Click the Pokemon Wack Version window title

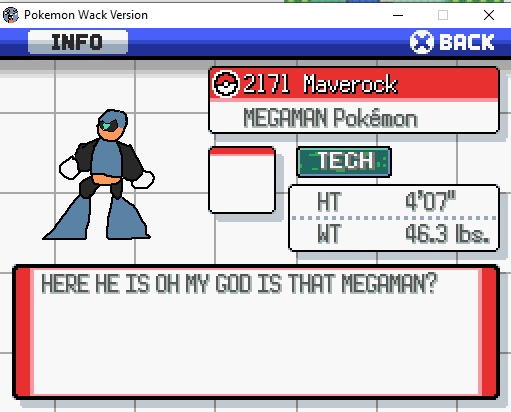(86, 15)
